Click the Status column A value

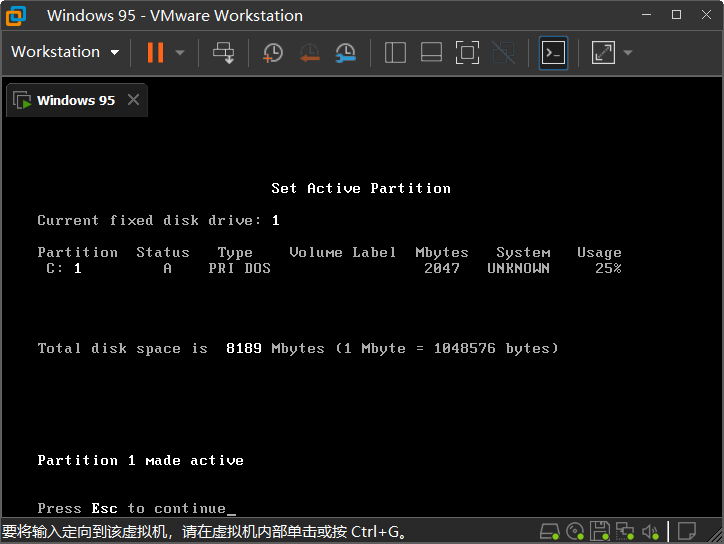click(168, 268)
